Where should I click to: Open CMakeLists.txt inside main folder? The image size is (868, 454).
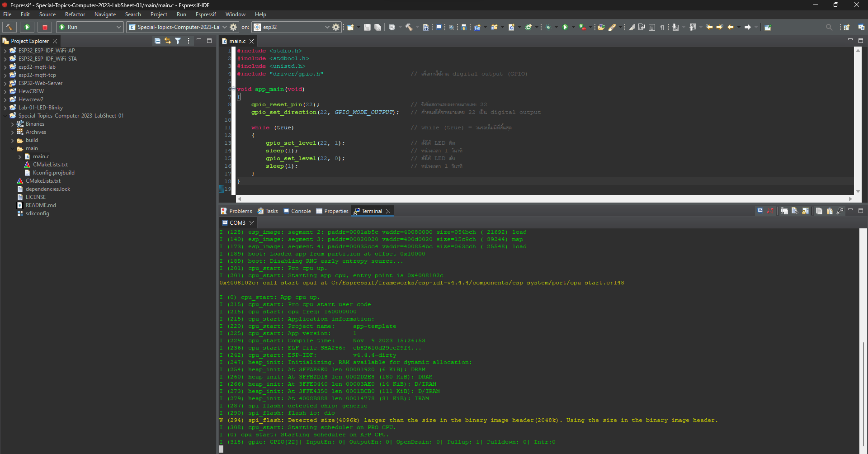[x=50, y=165]
